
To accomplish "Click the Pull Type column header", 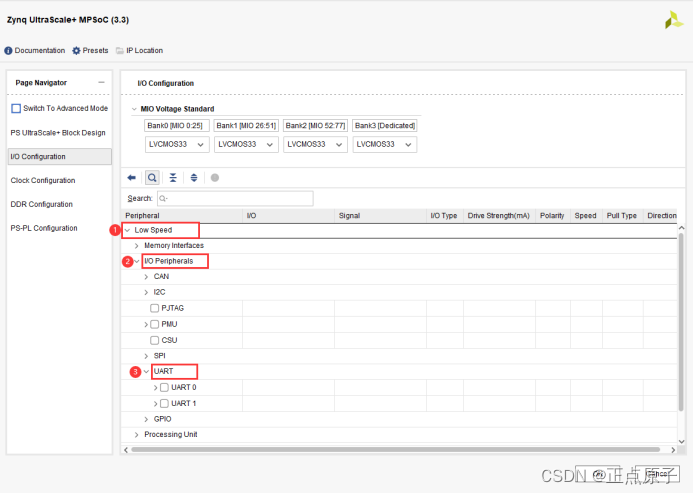I will click(623, 216).
